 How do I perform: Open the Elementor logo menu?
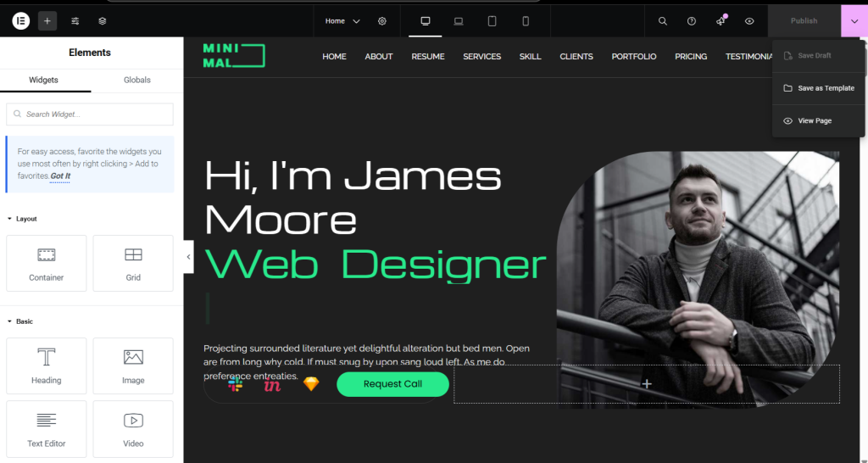tap(21, 21)
